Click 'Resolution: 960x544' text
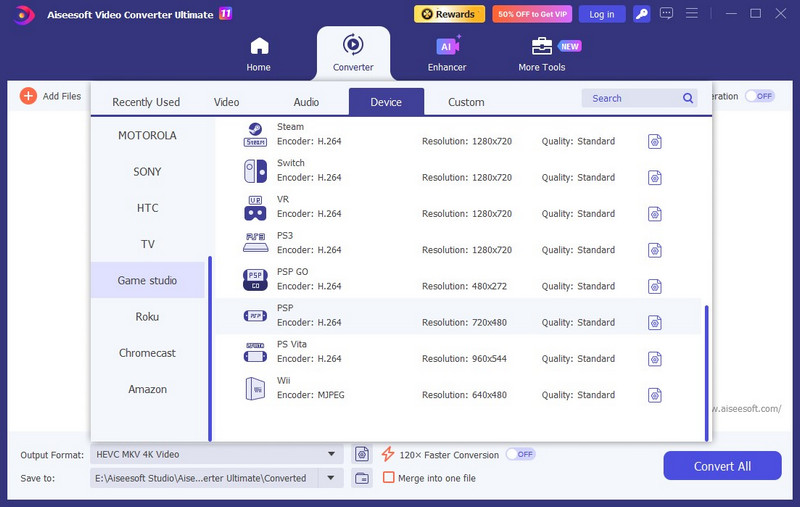Screen dimensions: 800x507 tap(464, 359)
